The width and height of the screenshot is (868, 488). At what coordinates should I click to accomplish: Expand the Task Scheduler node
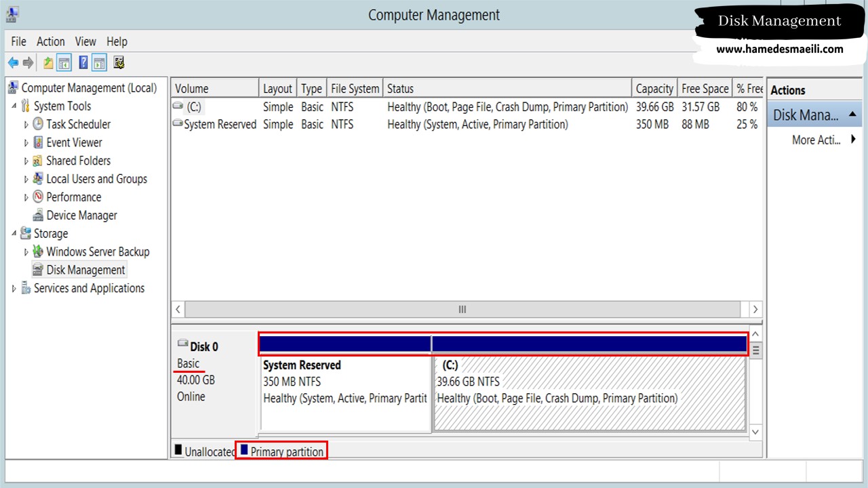coord(26,125)
